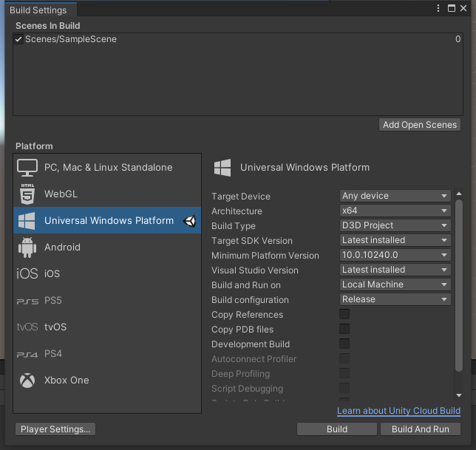Open the Visual Studio Version dropdown
The image size is (476, 450).
(x=395, y=270)
